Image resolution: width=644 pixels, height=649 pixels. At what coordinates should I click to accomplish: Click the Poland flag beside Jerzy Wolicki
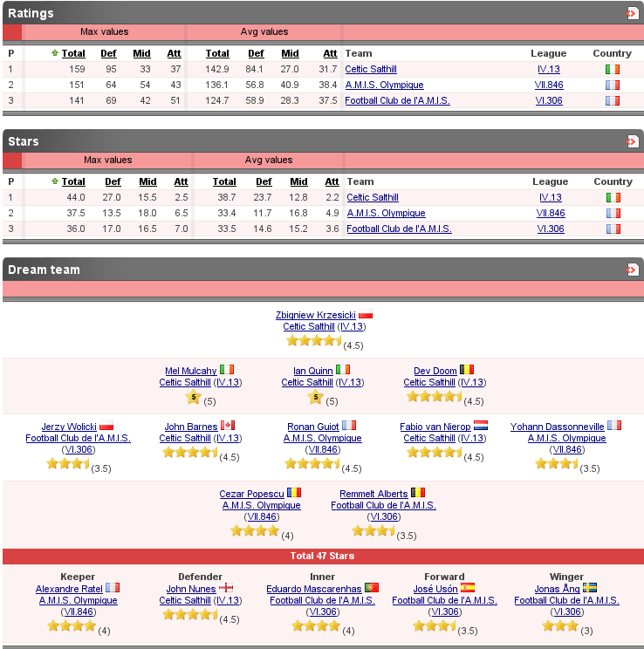106,425
